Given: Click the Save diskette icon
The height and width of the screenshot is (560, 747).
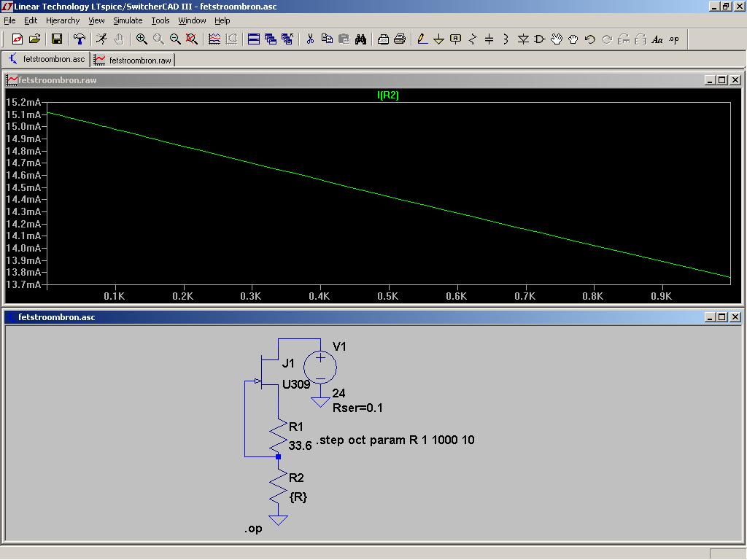Looking at the screenshot, I should pyautogui.click(x=56, y=39).
